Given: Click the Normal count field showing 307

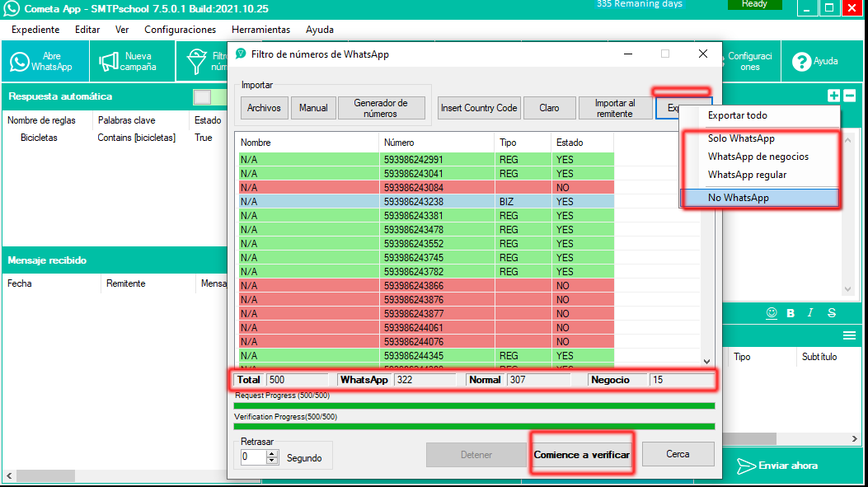Looking at the screenshot, I should tap(538, 380).
